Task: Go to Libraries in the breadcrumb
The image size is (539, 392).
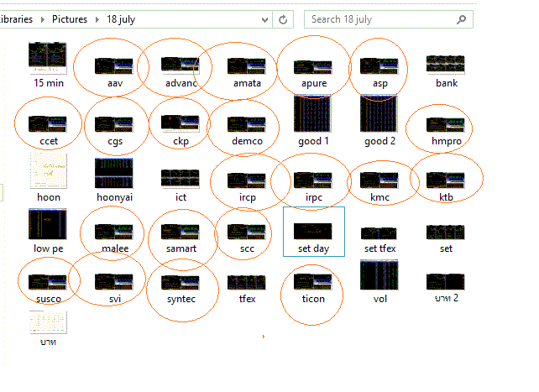Action: pos(16,19)
